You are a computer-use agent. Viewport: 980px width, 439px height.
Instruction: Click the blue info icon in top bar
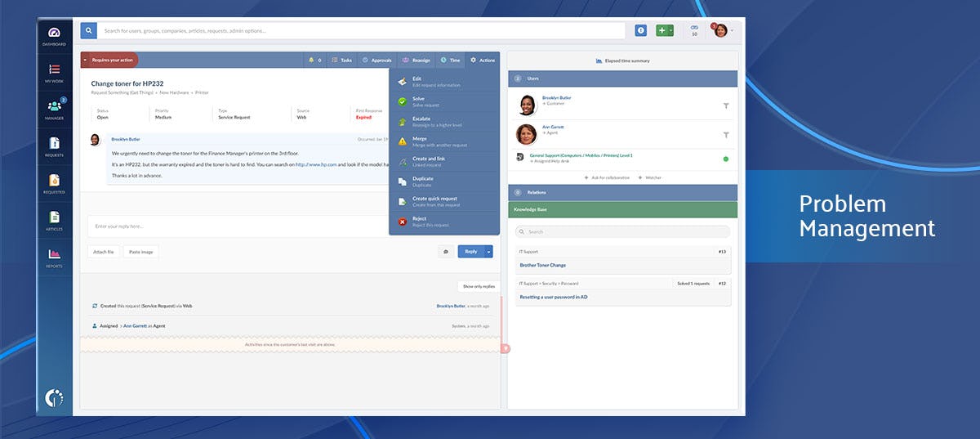641,30
